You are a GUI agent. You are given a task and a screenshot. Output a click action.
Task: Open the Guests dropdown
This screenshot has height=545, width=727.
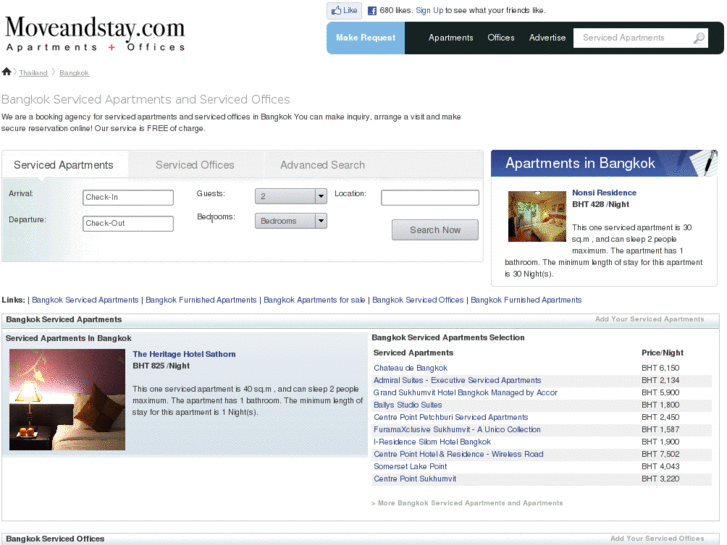[291, 196]
